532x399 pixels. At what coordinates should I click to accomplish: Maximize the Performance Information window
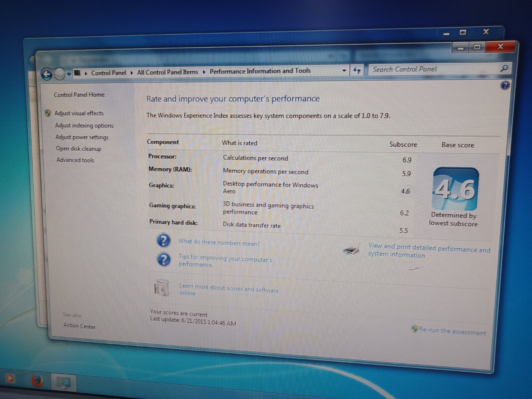476,48
